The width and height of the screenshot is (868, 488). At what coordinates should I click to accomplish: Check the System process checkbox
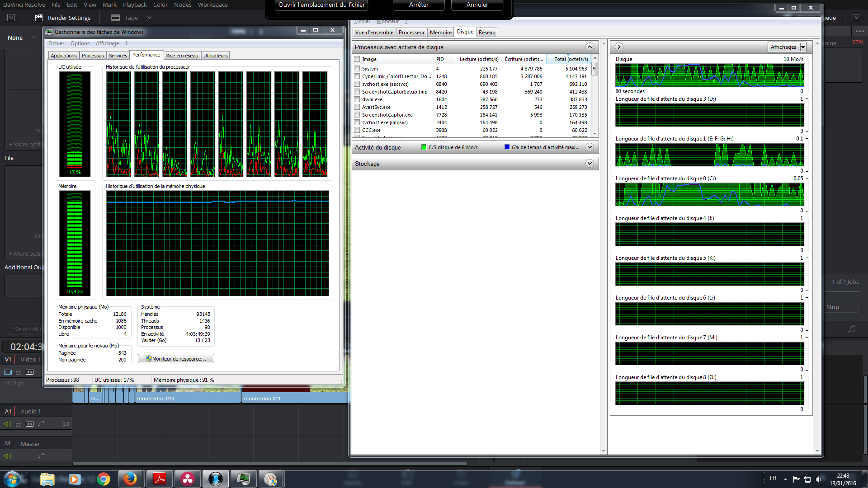[x=357, y=69]
